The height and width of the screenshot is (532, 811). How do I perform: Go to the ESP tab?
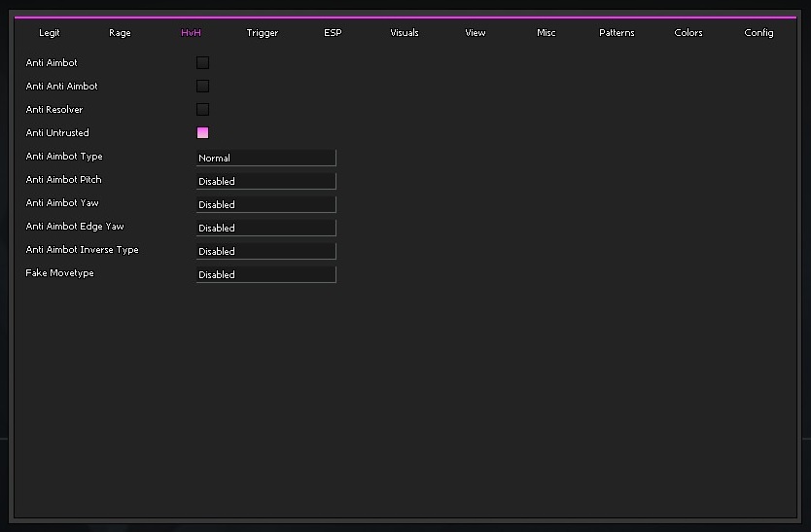coord(333,33)
